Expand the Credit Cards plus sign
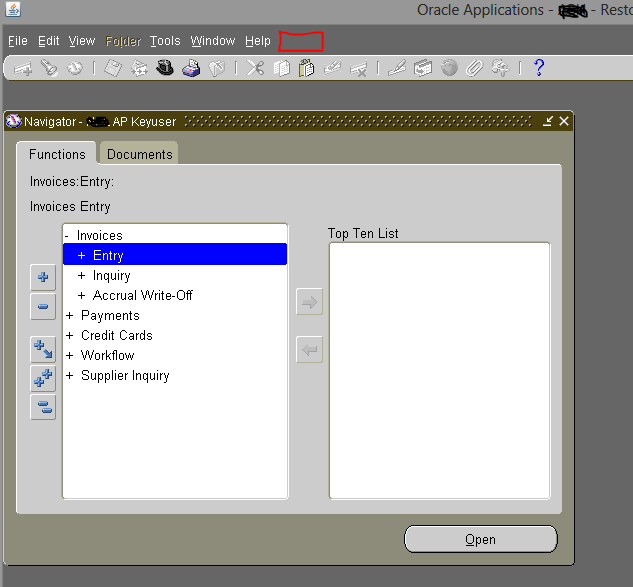This screenshot has height=587, width=633. pyautogui.click(x=69, y=335)
